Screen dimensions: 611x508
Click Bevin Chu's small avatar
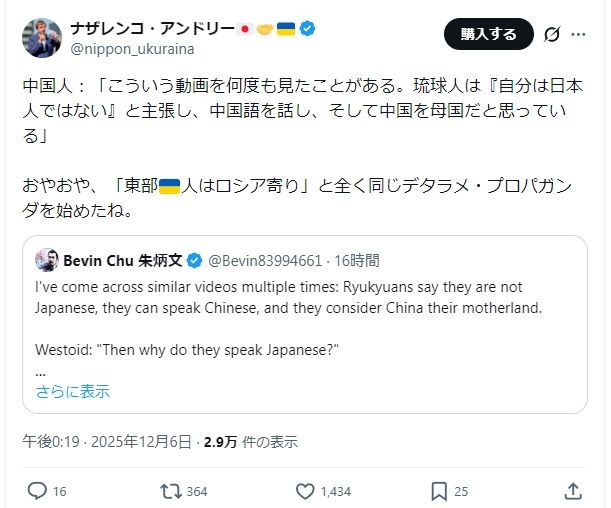click(46, 261)
